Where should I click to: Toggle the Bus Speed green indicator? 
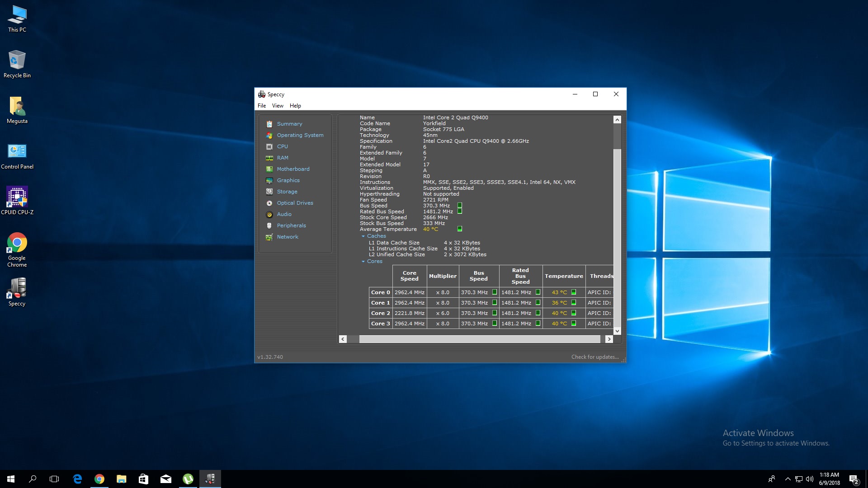pos(460,206)
